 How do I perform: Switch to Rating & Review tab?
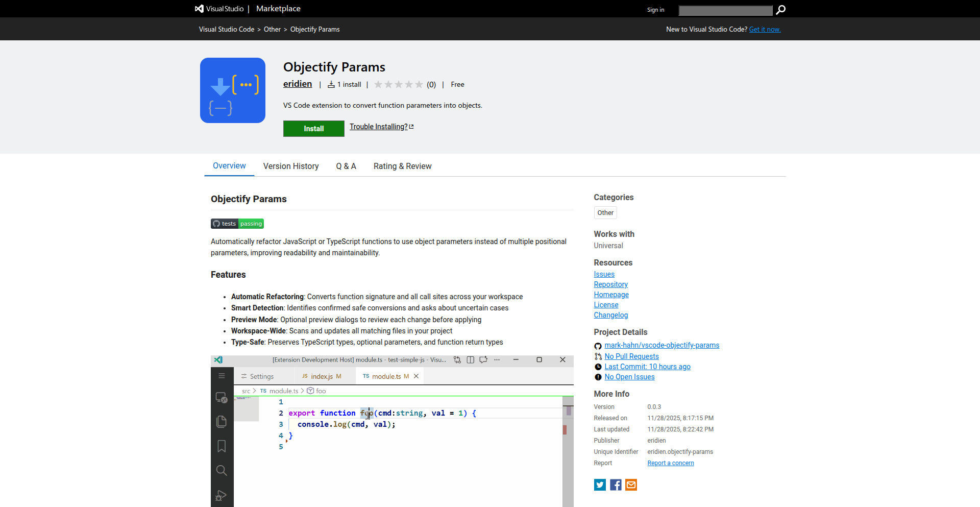tap(402, 166)
